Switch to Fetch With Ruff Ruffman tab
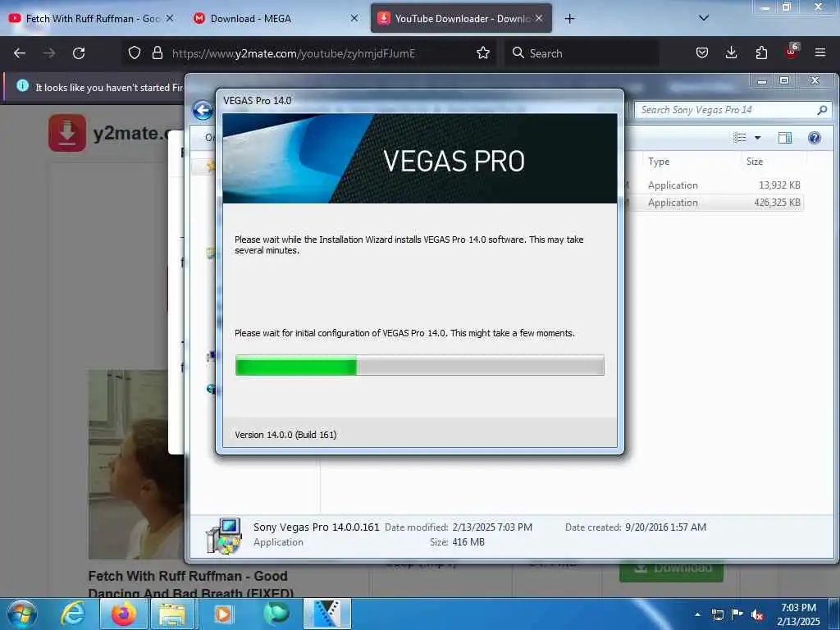 (x=91, y=19)
